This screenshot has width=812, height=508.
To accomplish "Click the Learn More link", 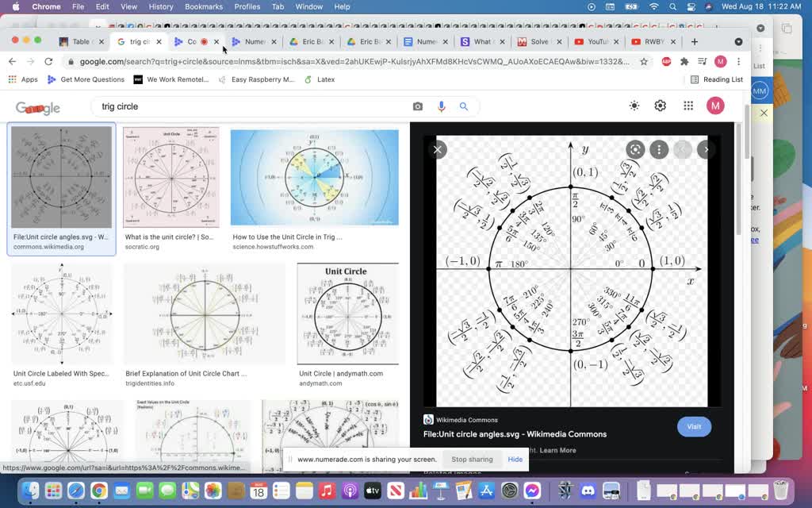I will pyautogui.click(x=557, y=450).
